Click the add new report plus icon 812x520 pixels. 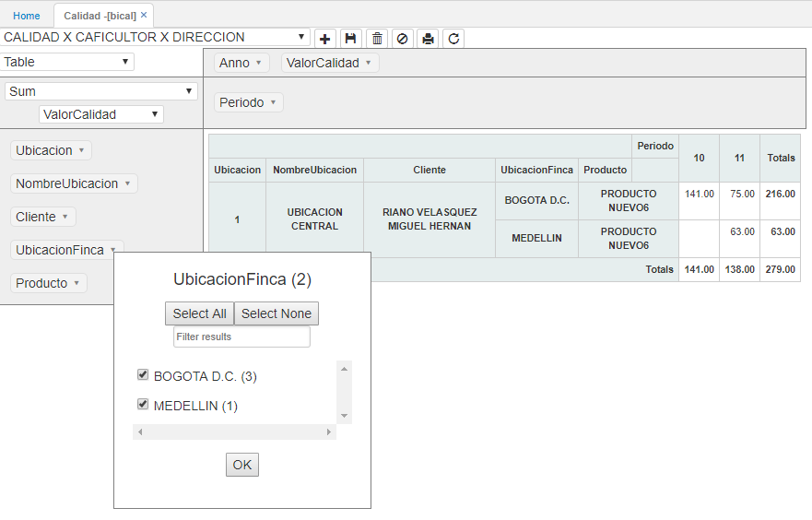tap(325, 39)
